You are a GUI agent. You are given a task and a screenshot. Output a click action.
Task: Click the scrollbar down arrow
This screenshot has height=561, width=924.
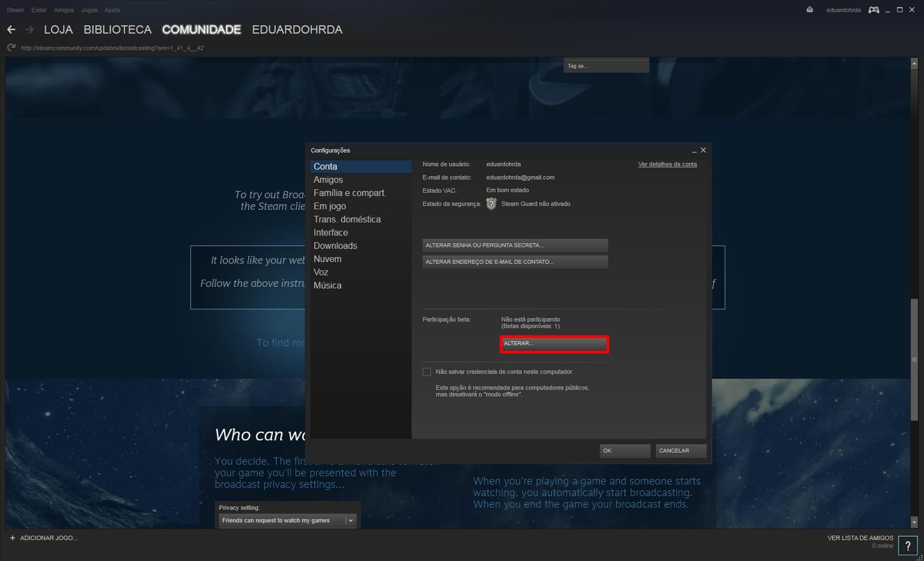click(914, 522)
